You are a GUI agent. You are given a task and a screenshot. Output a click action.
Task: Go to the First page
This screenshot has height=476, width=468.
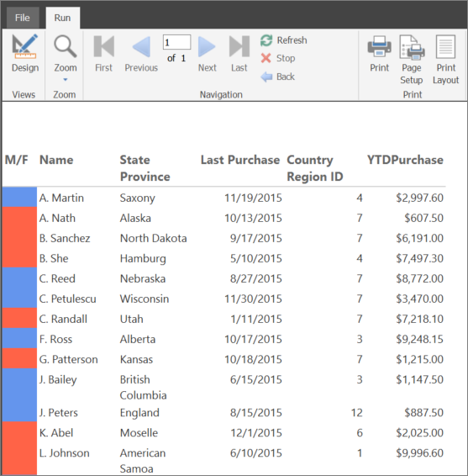coord(103,54)
